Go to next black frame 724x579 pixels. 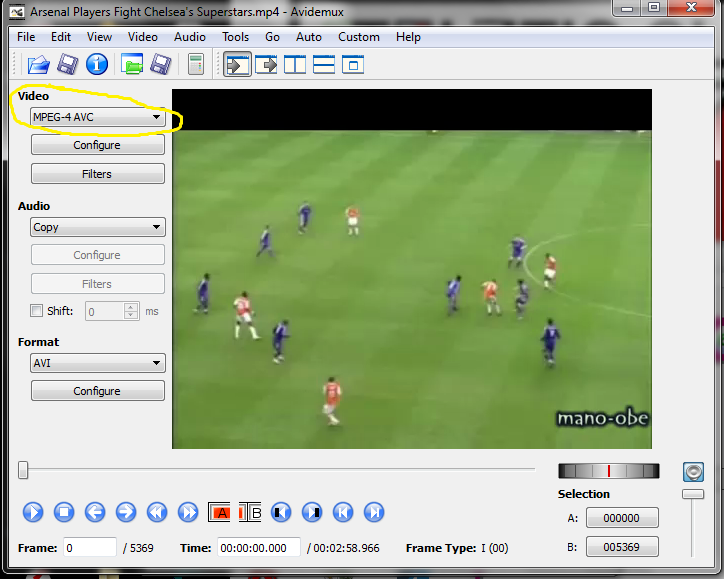pos(312,512)
